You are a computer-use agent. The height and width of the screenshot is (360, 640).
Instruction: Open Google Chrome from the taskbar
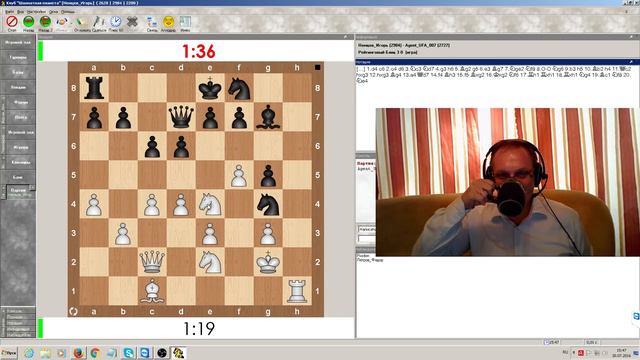[x=95, y=353]
